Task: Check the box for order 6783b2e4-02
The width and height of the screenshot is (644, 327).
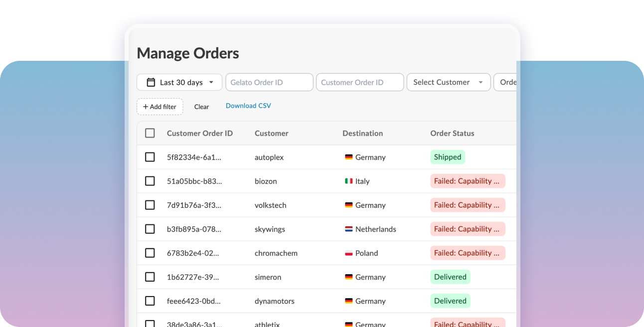Action: [x=150, y=253]
